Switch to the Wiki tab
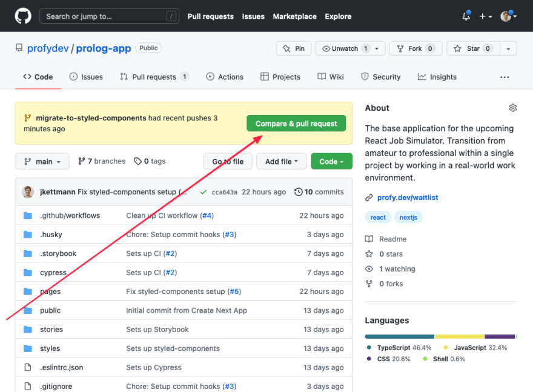This screenshot has height=392, width=533. tap(331, 77)
